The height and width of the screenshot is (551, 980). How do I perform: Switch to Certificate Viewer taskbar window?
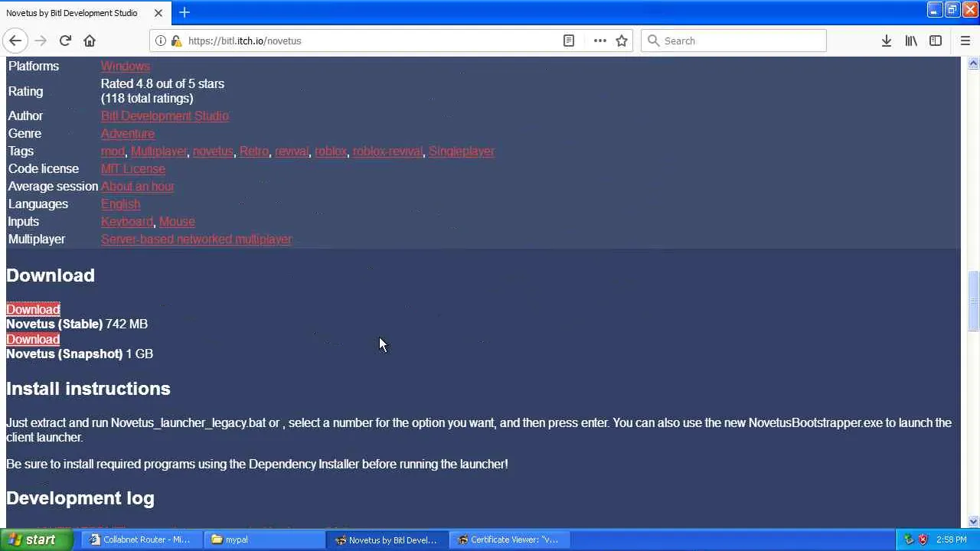pyautogui.click(x=508, y=540)
